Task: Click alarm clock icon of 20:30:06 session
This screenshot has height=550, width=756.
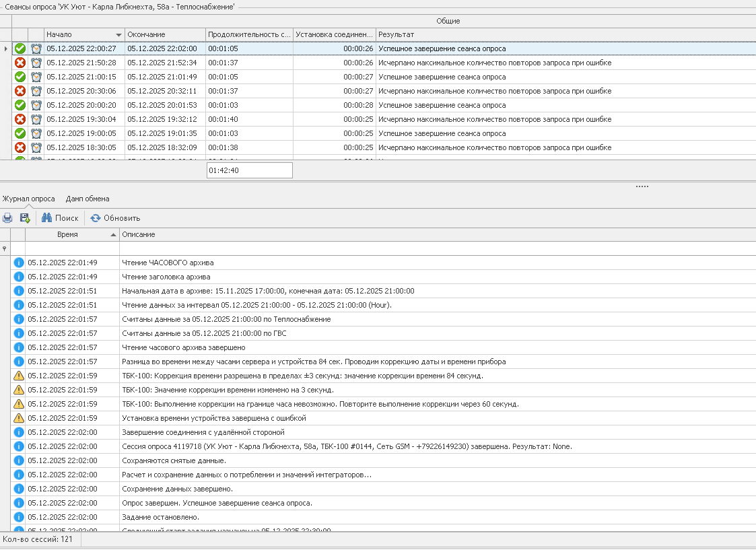Action: (36, 91)
